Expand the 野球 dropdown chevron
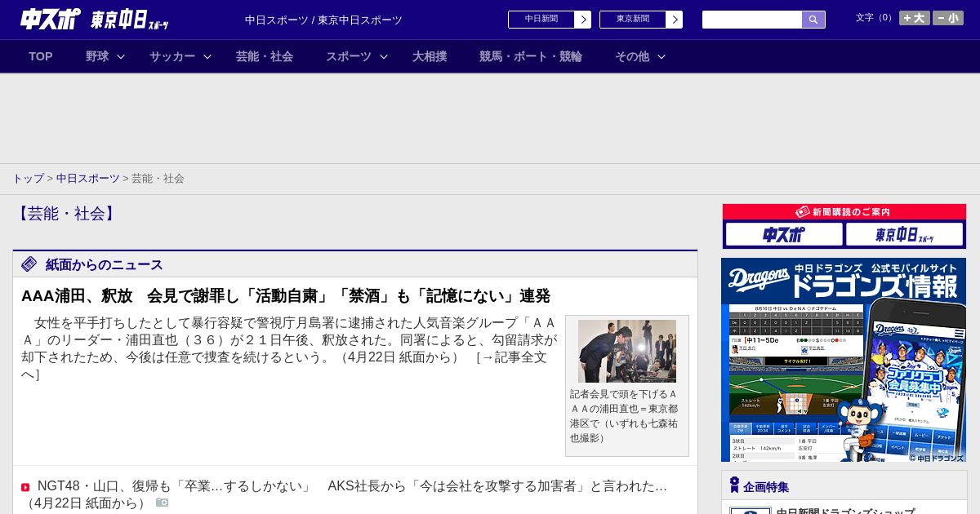The image size is (980, 514). pyautogui.click(x=121, y=56)
